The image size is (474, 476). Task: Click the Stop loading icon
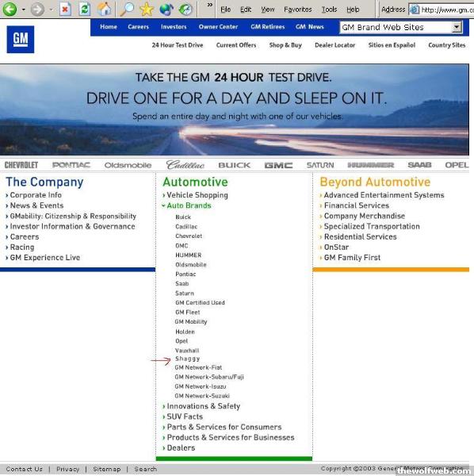point(65,9)
